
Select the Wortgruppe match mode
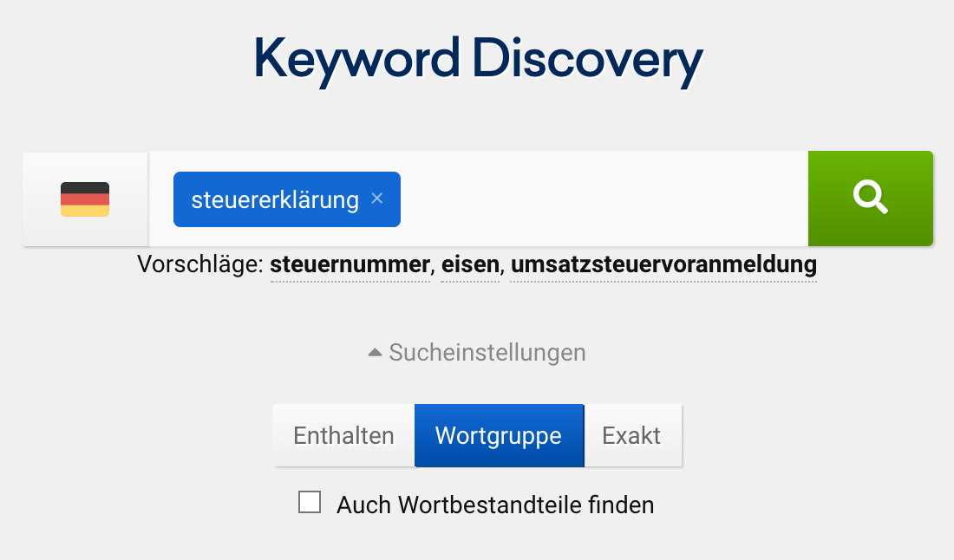pyautogui.click(x=499, y=435)
